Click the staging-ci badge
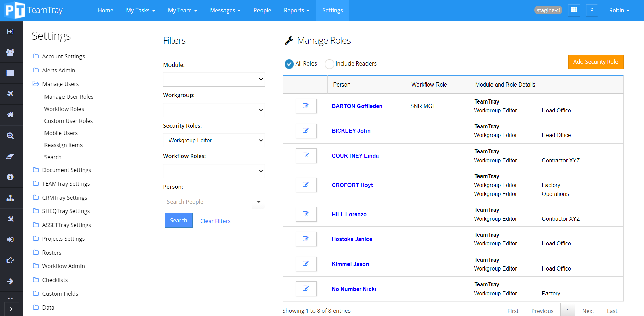 (x=548, y=10)
